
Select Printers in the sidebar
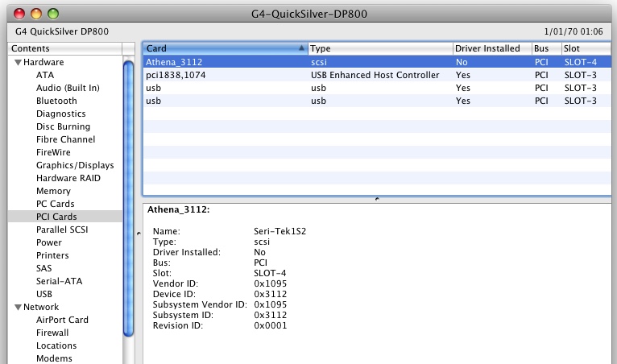(x=52, y=255)
